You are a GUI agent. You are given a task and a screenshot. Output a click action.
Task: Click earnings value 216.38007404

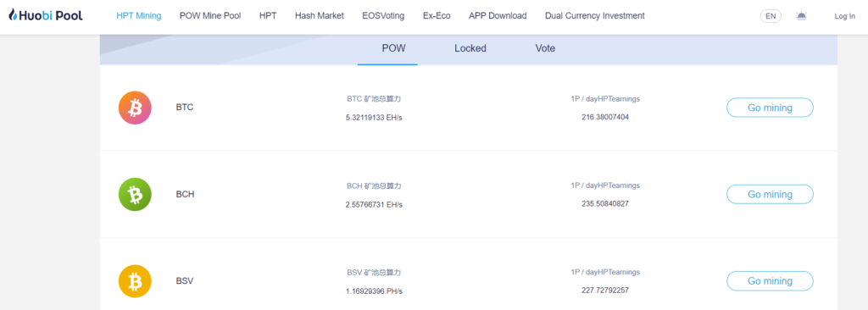point(605,118)
